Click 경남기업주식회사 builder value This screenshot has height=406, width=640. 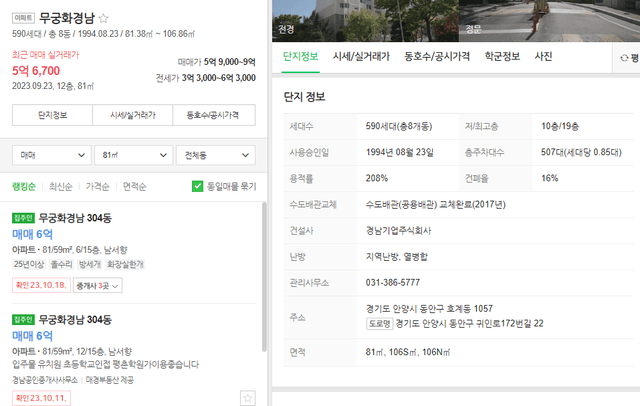point(398,231)
